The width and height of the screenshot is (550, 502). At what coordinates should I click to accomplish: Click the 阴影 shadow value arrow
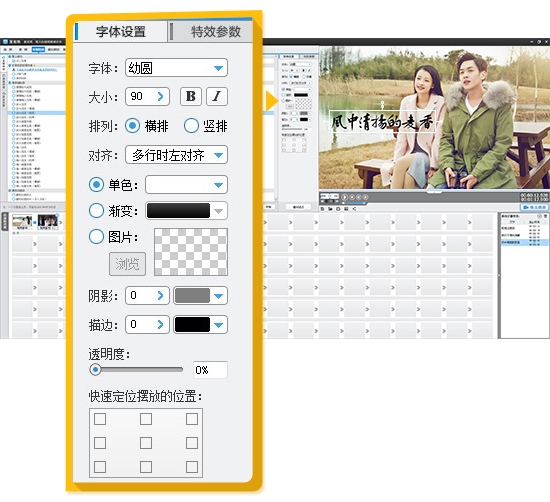point(160,296)
